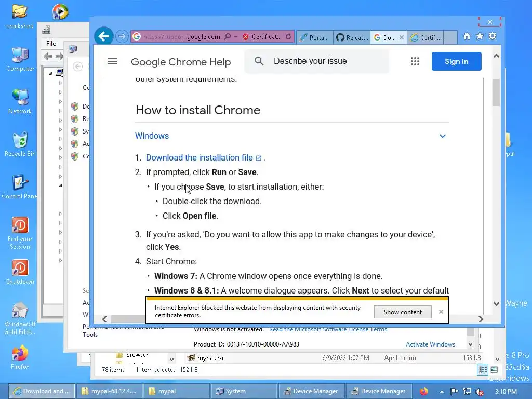Screen dimensions: 532x399
Task: Click the Sign in button
Action: click(x=456, y=61)
